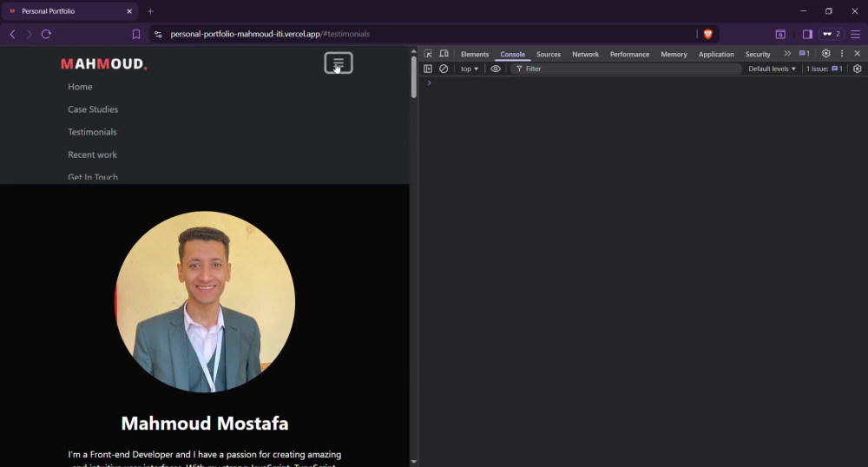Activate DevTools inspect element picker

click(428, 54)
